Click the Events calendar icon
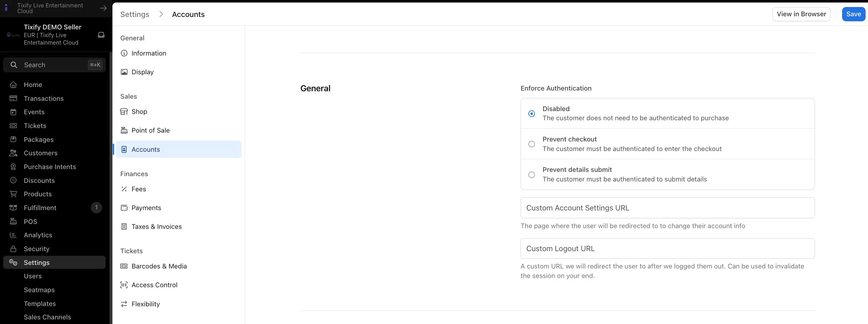The image size is (868, 324). click(13, 112)
